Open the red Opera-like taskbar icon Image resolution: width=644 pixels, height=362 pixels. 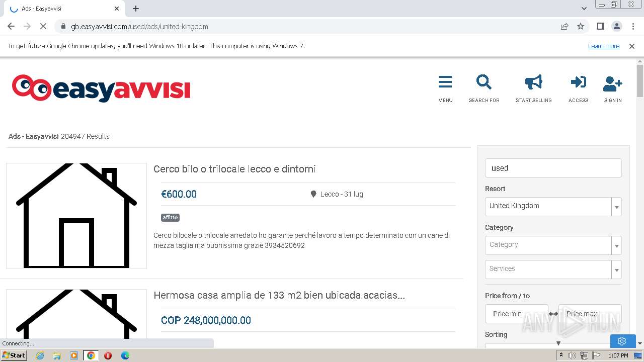tap(108, 355)
